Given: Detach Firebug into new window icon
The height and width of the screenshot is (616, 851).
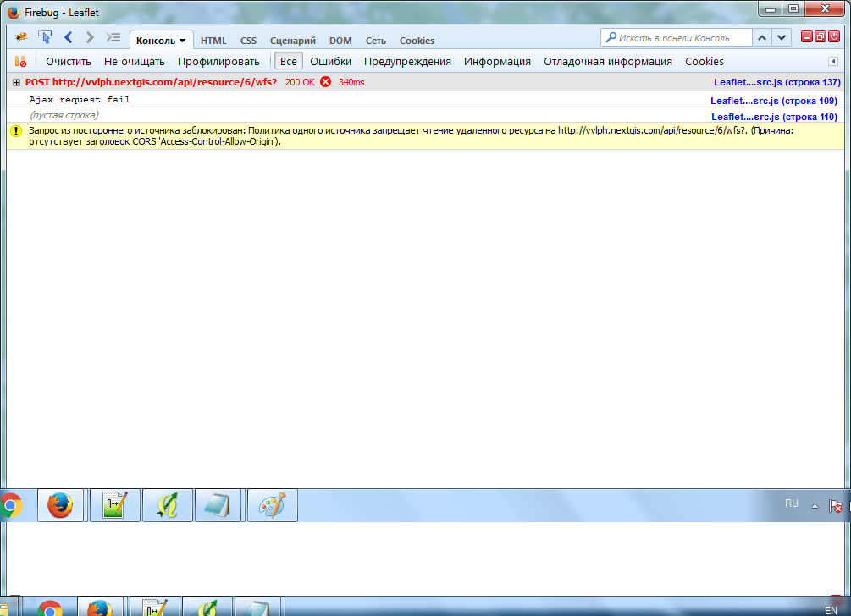Looking at the screenshot, I should point(821,37).
